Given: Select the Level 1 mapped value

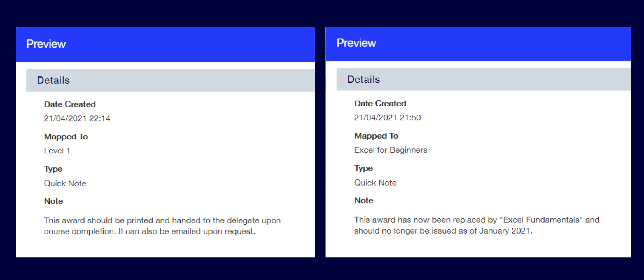Looking at the screenshot, I should tap(57, 151).
